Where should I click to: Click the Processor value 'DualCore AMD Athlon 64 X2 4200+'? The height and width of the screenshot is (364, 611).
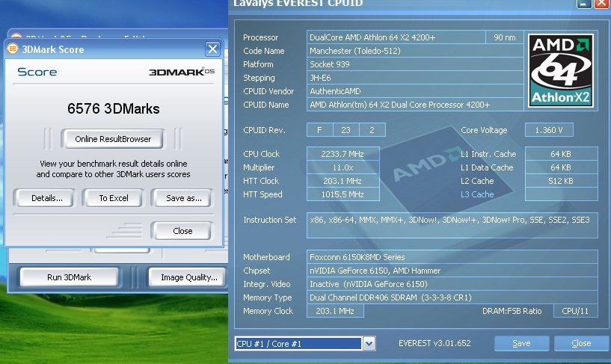point(396,37)
